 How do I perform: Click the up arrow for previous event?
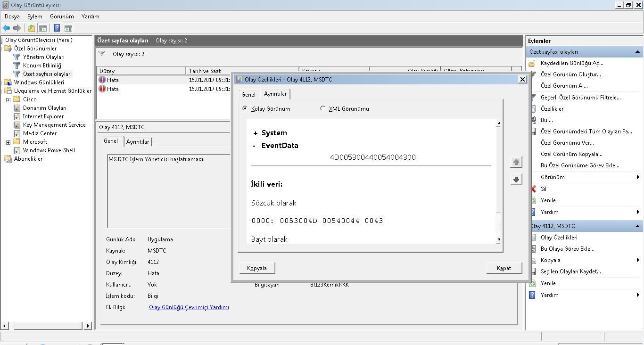516,162
